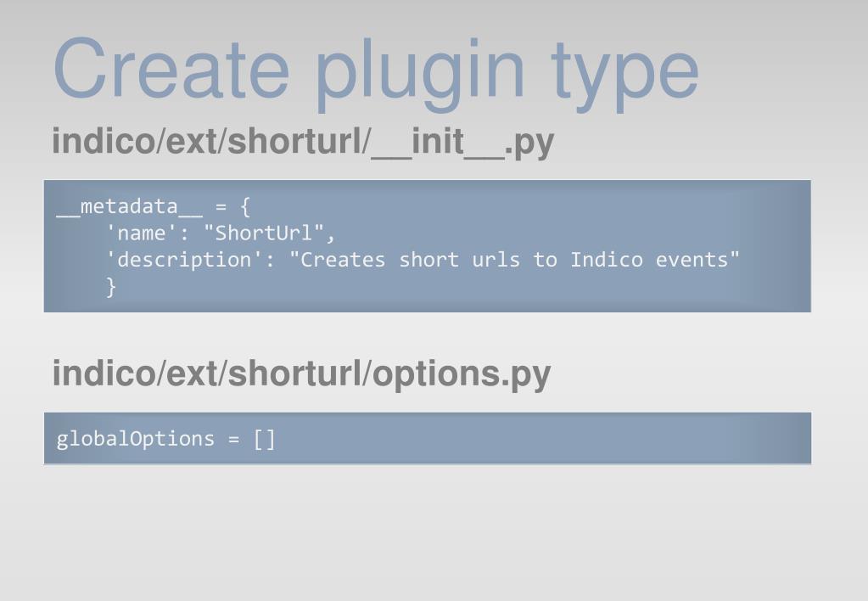Click the empty list brackets after globalOptions

pyautogui.click(x=265, y=440)
